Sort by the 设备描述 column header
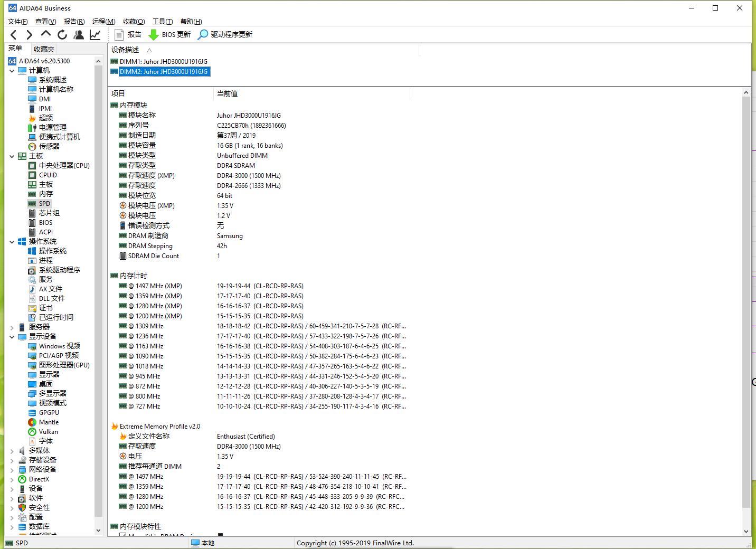The height and width of the screenshot is (549, 756). (x=263, y=50)
